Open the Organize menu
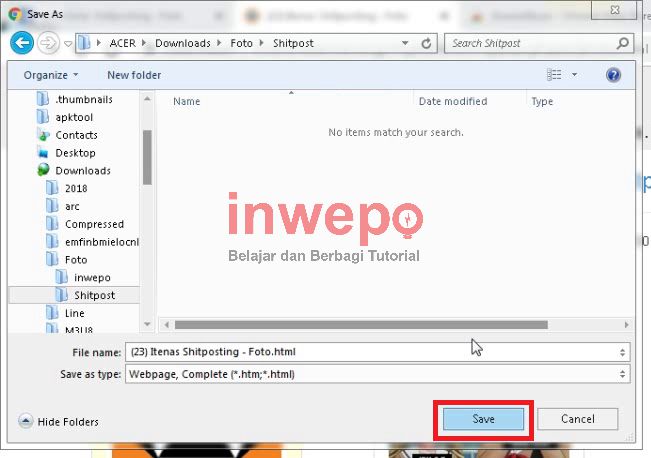The height and width of the screenshot is (458, 651). click(x=51, y=75)
